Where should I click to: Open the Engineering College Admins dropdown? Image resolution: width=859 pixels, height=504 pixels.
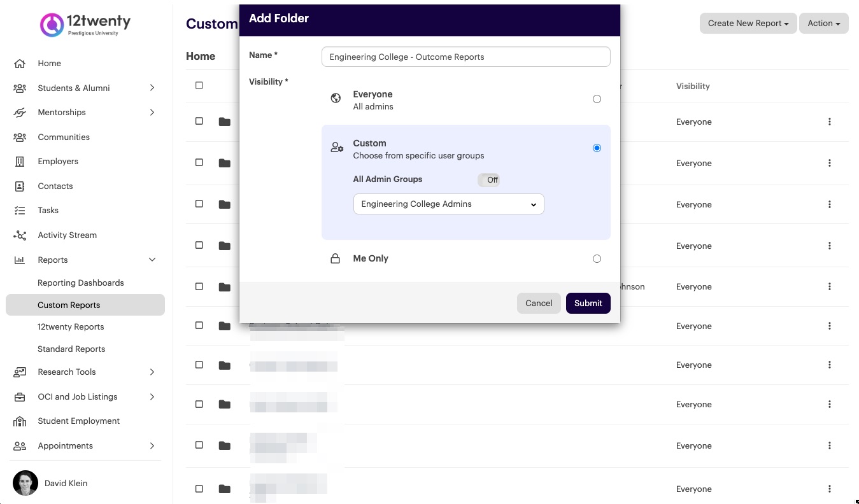pyautogui.click(x=449, y=204)
